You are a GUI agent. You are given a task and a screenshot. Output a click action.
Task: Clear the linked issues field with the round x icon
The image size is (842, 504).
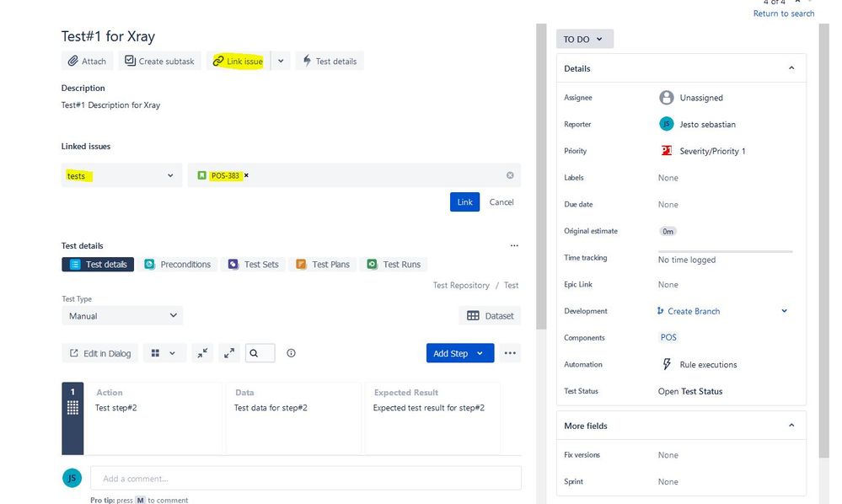[x=510, y=175]
